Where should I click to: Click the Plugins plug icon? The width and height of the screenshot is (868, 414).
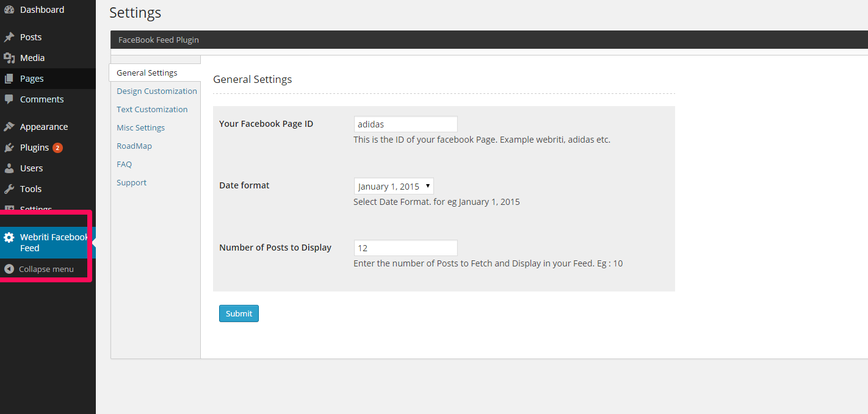(9, 148)
